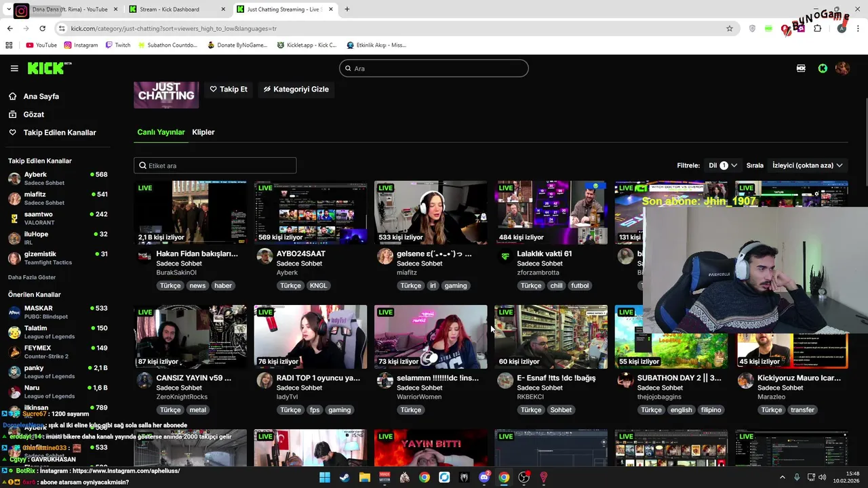The width and height of the screenshot is (868, 488).
Task: Click the search magnifier in Ara box
Action: pos(348,68)
